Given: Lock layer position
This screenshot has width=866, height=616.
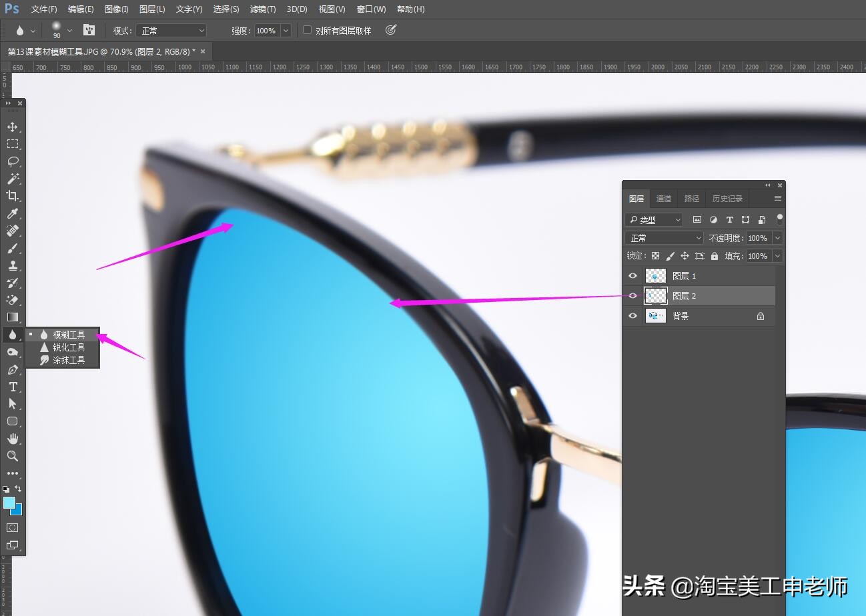Looking at the screenshot, I should pyautogui.click(x=685, y=256).
